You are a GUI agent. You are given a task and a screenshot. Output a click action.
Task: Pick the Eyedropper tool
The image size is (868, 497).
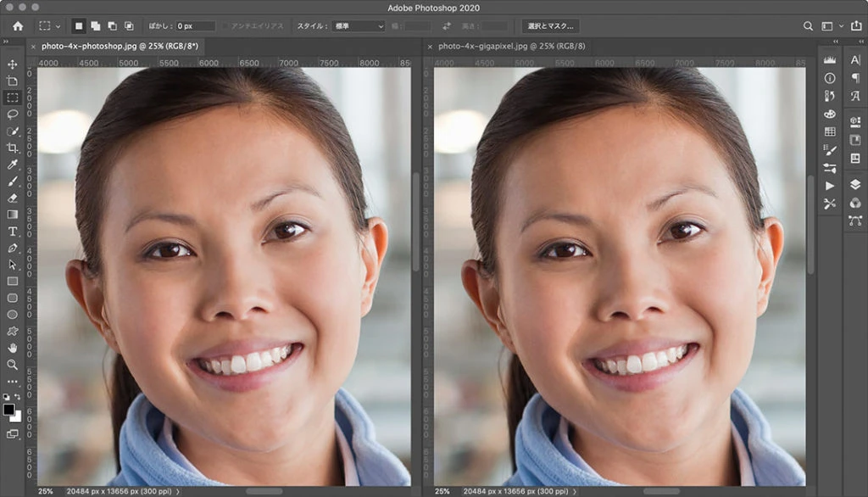[x=13, y=165]
